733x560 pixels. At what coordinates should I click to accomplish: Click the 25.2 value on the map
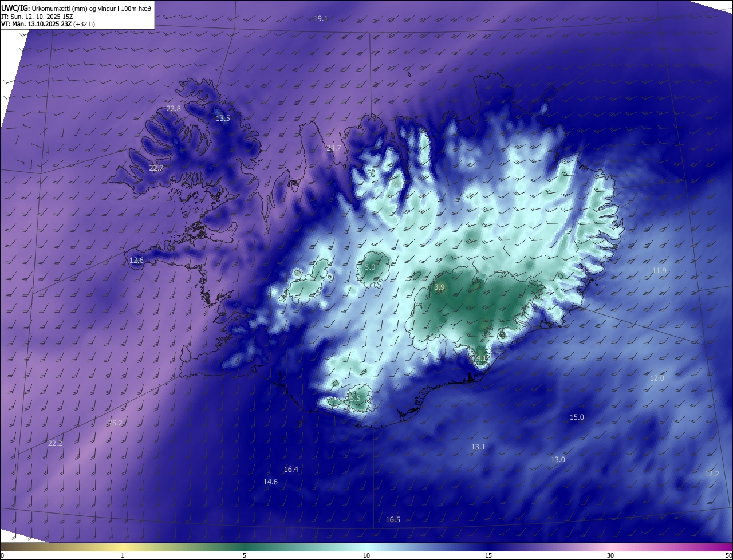click(x=115, y=423)
